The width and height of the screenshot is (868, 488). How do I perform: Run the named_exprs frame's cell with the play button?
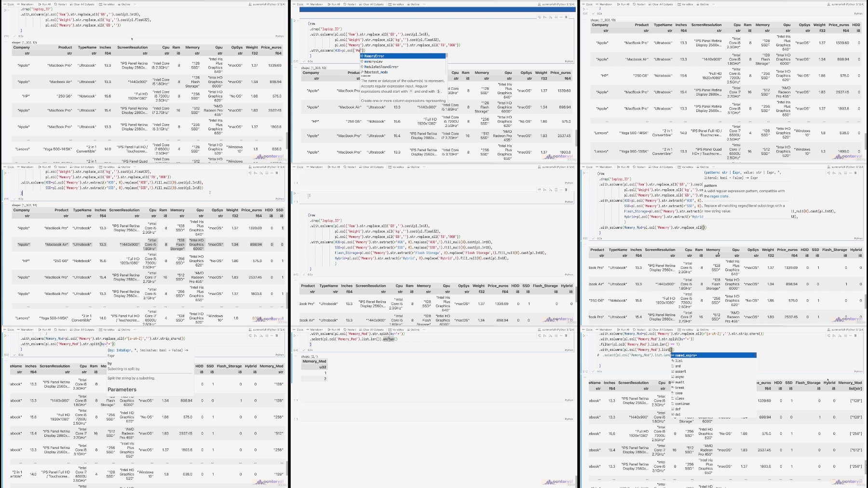pos(584,335)
